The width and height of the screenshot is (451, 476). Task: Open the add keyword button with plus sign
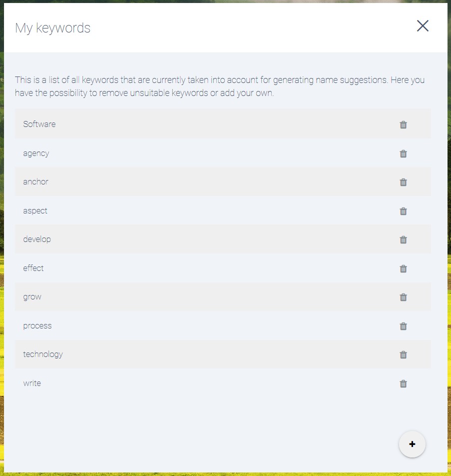[x=412, y=444]
